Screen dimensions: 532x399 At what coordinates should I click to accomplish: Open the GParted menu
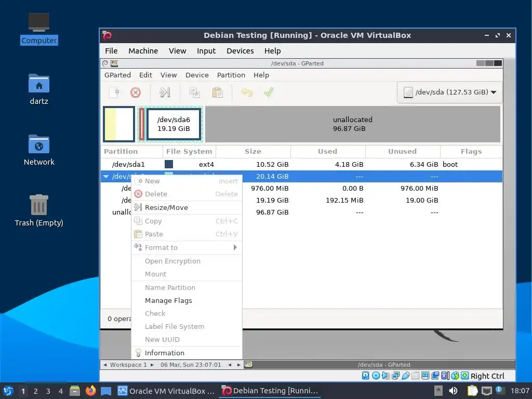(x=117, y=75)
